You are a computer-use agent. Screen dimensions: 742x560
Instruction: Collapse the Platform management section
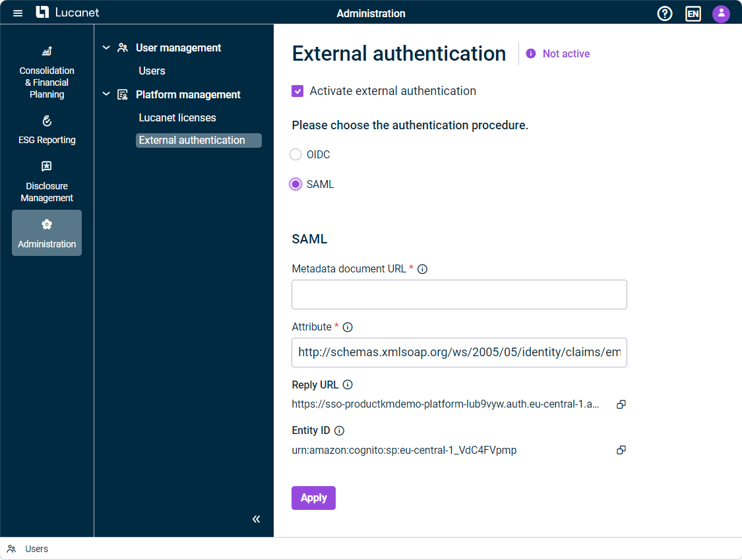coord(106,94)
